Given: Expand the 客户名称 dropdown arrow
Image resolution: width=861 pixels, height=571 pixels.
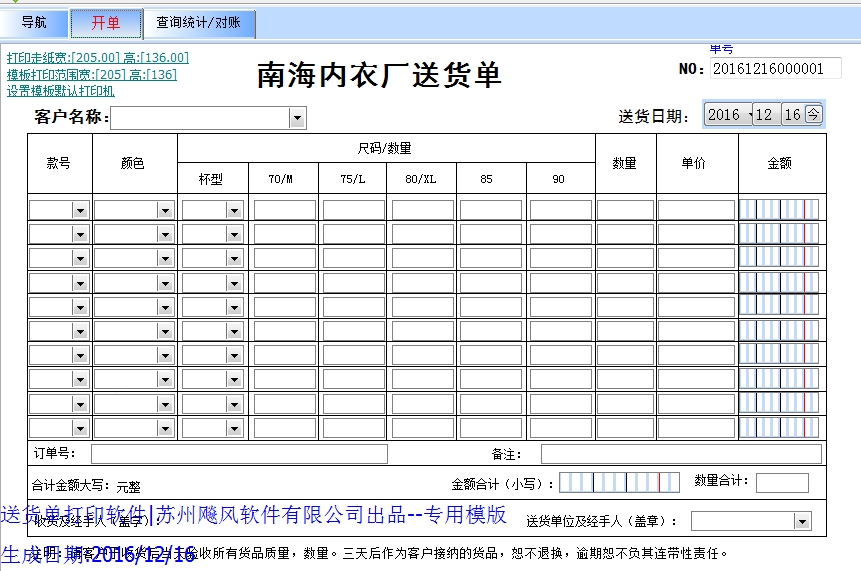Looking at the screenshot, I should pos(297,118).
